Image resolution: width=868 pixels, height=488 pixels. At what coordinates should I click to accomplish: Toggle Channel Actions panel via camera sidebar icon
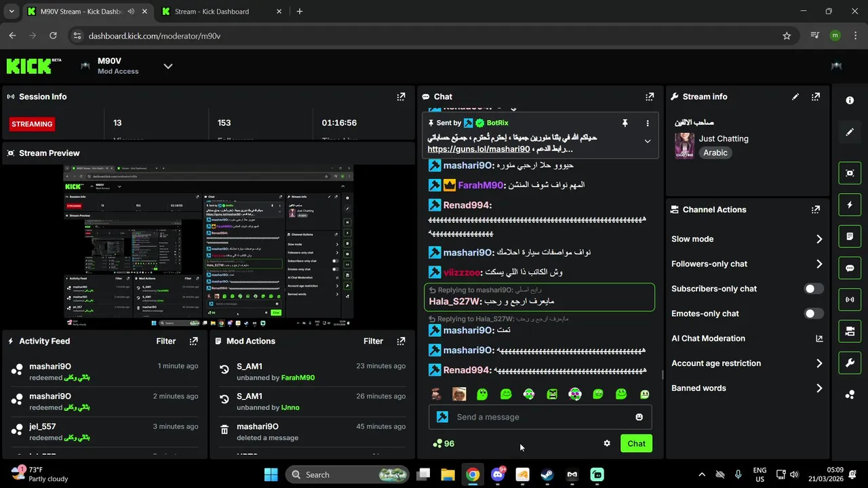pos(850,331)
